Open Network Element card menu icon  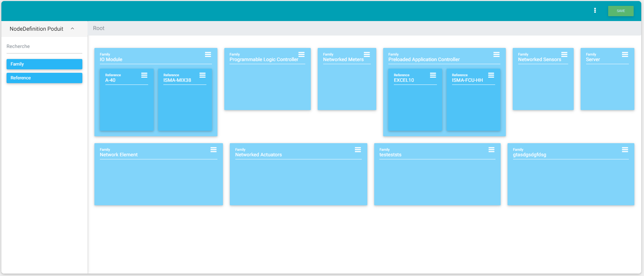point(213,150)
